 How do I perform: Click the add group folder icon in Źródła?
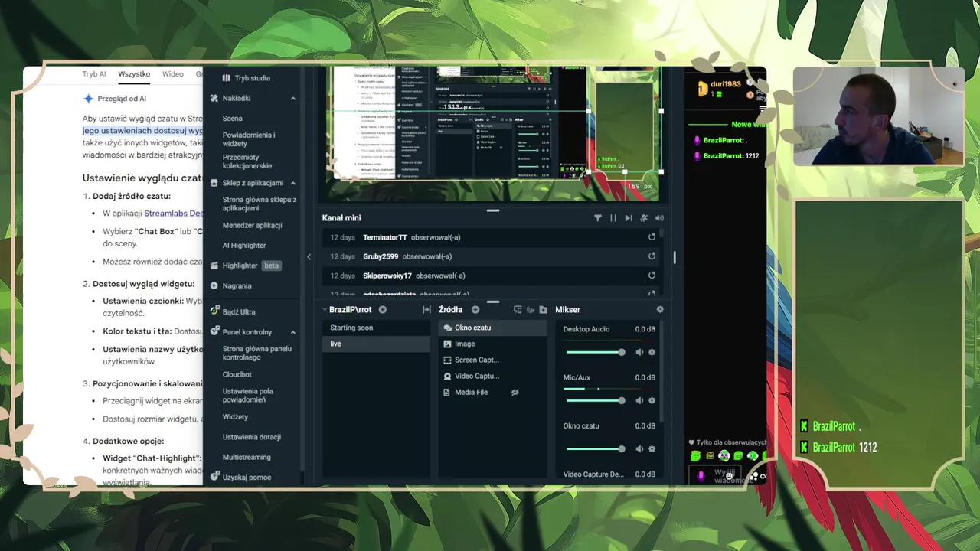click(543, 310)
